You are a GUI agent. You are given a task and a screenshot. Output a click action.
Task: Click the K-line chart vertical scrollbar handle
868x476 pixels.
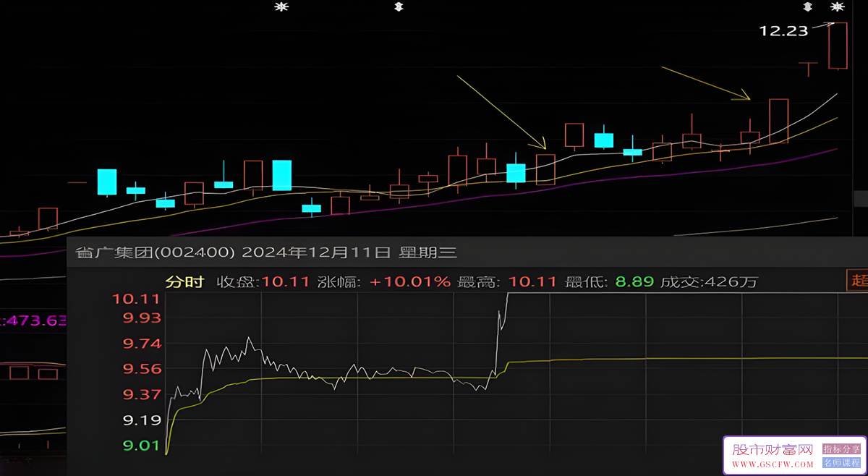click(x=861, y=198)
